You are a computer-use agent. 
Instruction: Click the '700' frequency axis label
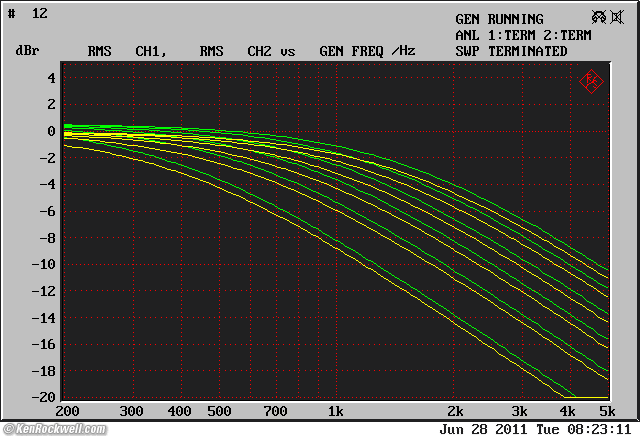275,411
